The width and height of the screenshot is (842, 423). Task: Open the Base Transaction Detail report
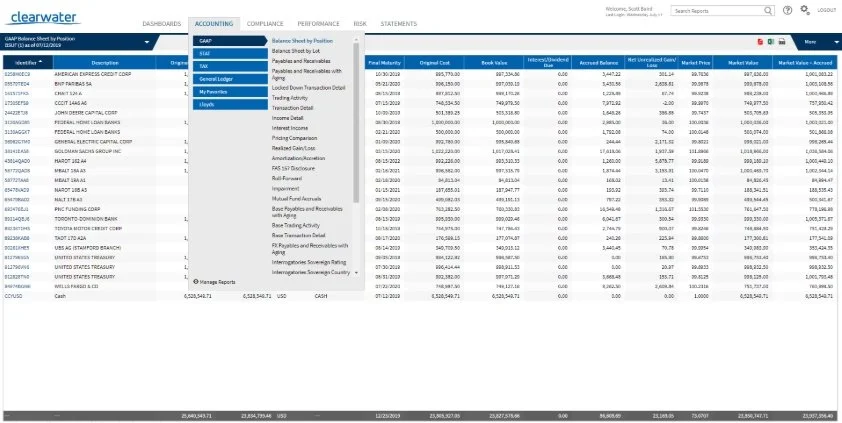pyautogui.click(x=298, y=236)
